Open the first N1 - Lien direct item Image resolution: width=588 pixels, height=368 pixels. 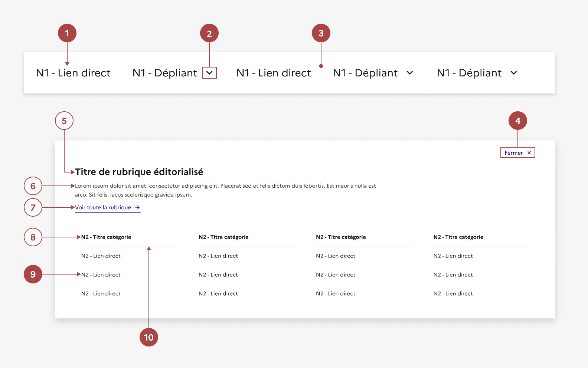click(73, 73)
